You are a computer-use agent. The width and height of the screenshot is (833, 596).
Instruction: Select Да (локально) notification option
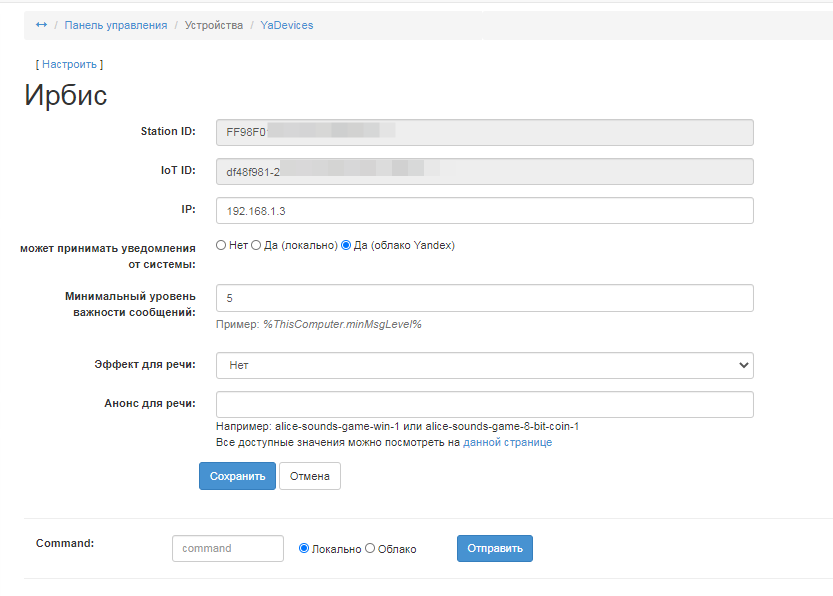tap(256, 245)
